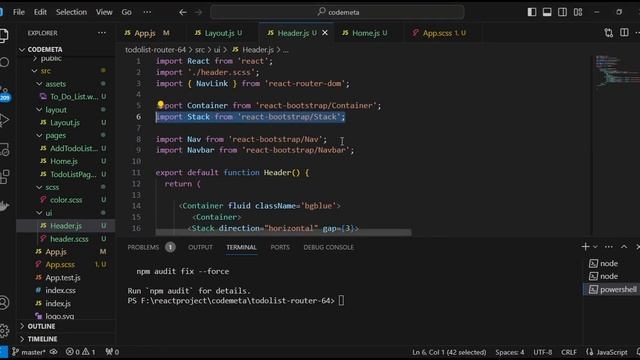640x360 pixels.
Task: Go back with the left arrow
Action: click(183, 12)
